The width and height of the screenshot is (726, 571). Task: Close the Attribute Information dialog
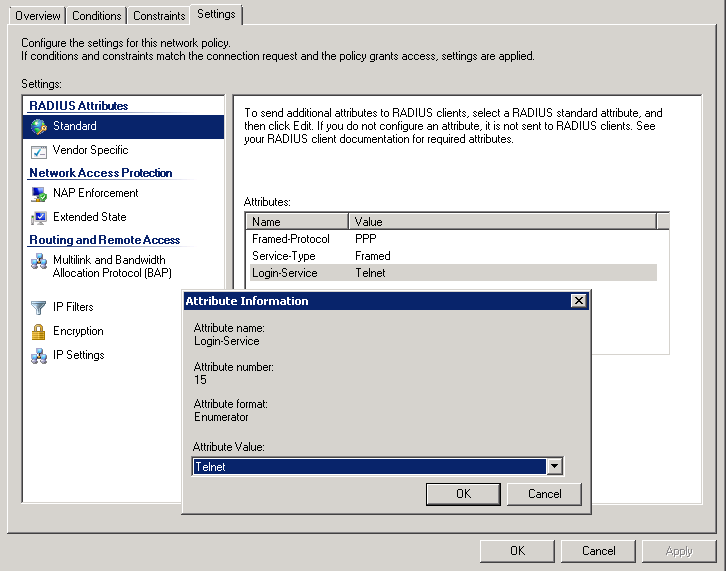(x=578, y=301)
